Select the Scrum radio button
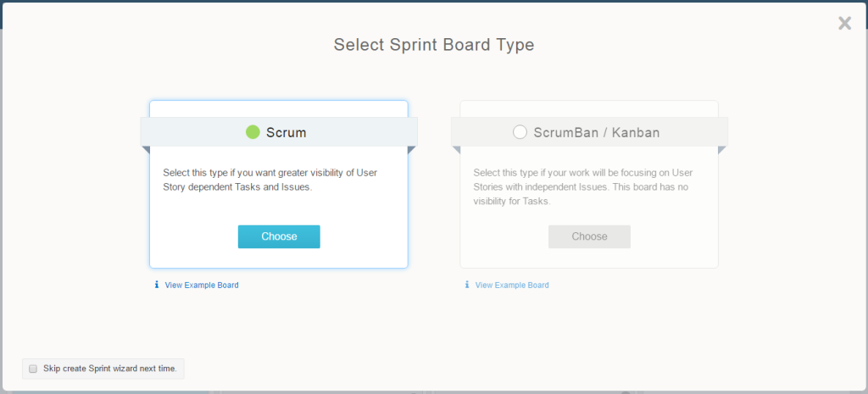The image size is (868, 394). (x=253, y=132)
